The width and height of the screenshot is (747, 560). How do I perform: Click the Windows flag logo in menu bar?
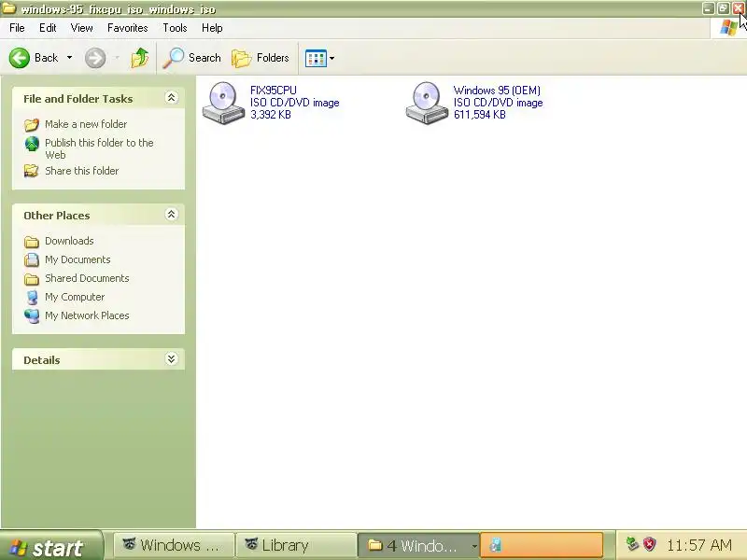click(x=728, y=28)
